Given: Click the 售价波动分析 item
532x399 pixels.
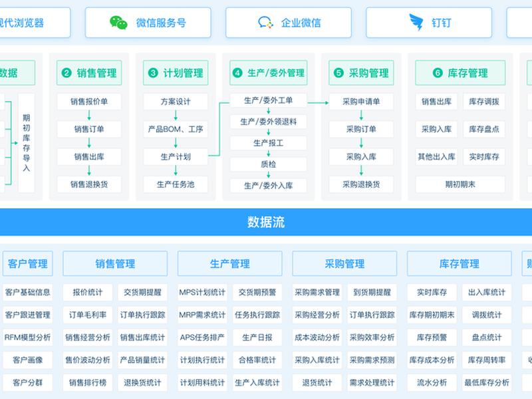Looking at the screenshot, I should point(88,360).
